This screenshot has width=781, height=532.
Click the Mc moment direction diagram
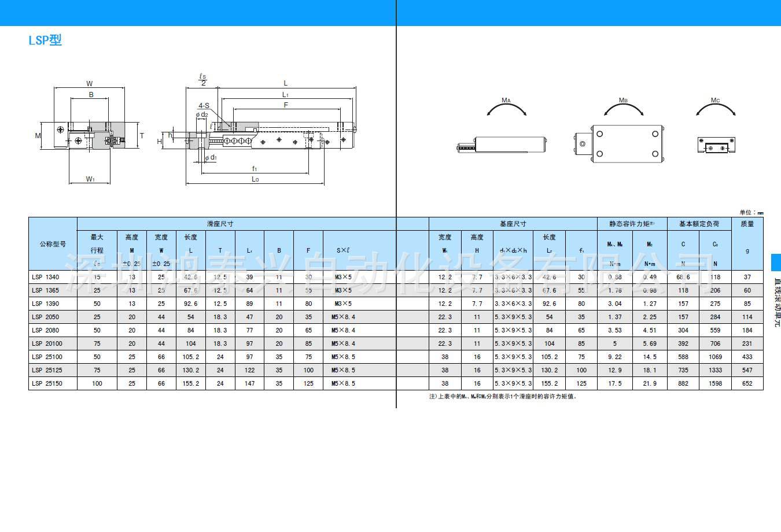click(716, 126)
